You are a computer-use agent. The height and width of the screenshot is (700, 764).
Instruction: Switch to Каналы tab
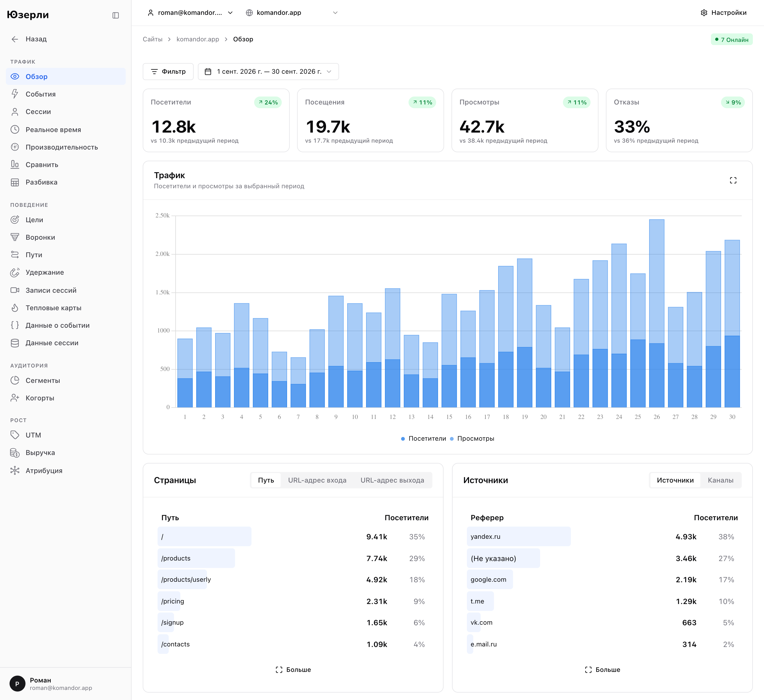720,480
